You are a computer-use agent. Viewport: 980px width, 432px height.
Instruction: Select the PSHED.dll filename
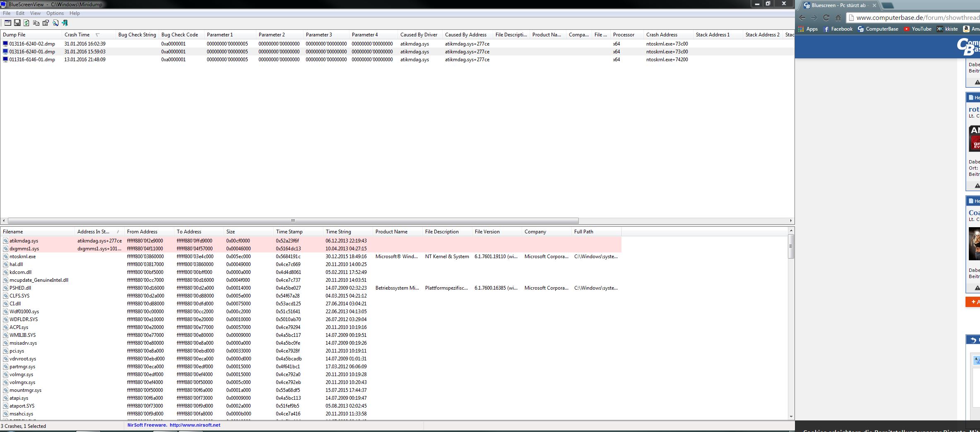pyautogui.click(x=20, y=288)
